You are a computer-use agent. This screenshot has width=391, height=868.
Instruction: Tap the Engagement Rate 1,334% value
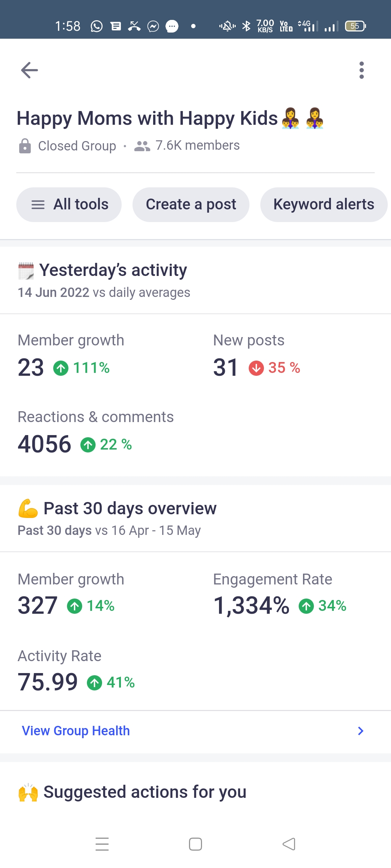pos(251,606)
